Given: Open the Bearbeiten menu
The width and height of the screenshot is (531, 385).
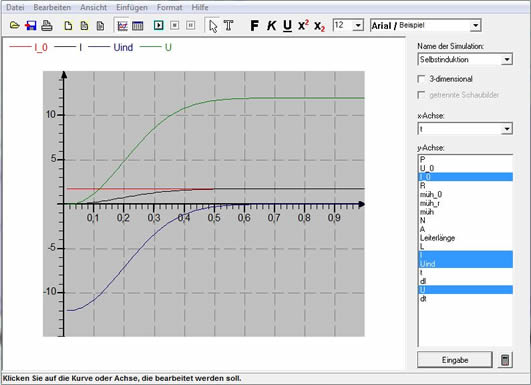Looking at the screenshot, I should point(52,7).
